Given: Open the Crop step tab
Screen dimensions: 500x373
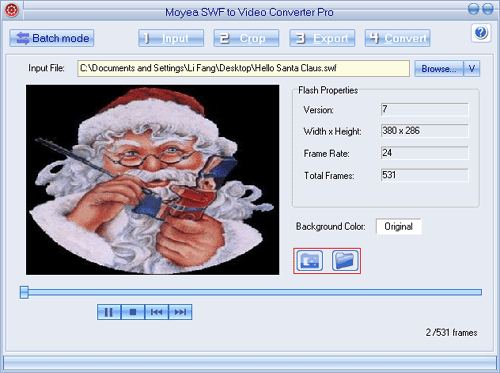Looking at the screenshot, I should [246, 38].
